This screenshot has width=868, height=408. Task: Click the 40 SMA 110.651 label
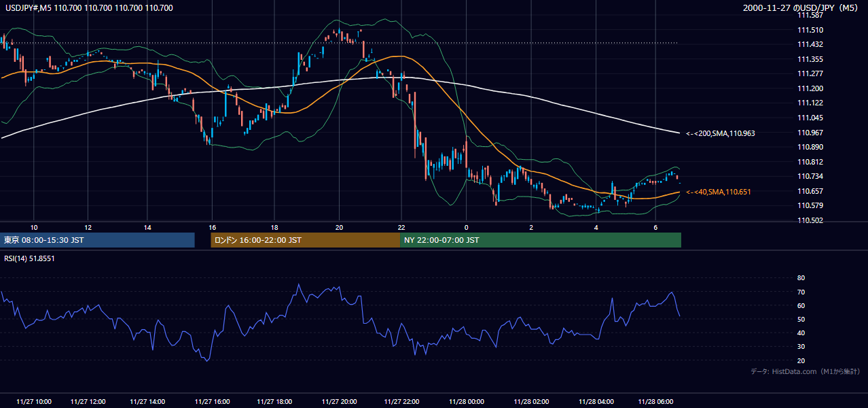pyautogui.click(x=719, y=192)
